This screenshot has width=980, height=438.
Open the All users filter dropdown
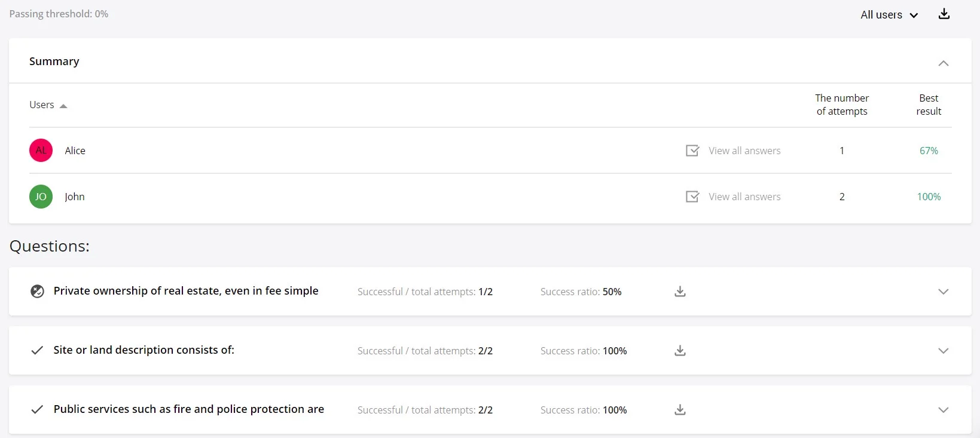point(889,15)
